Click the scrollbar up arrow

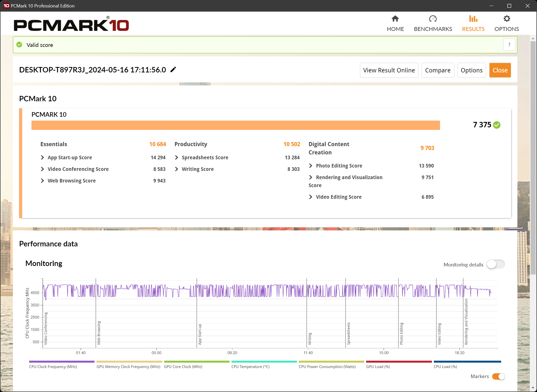pos(533,38)
